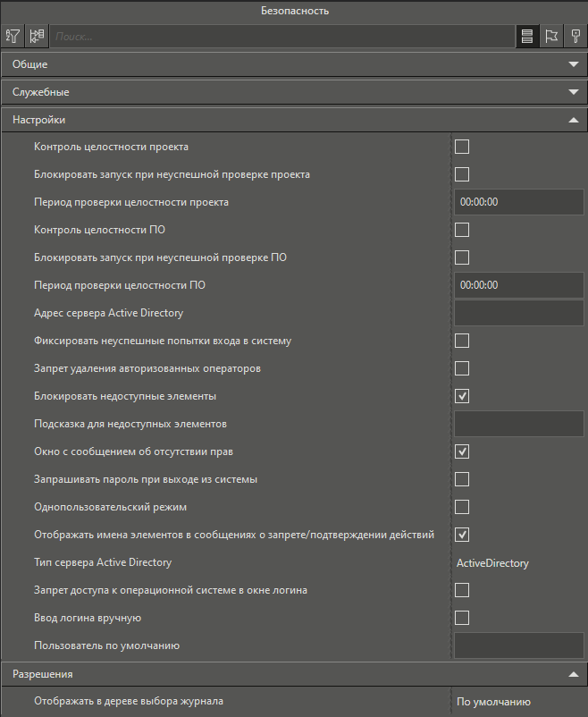Expand the Служебные section
The height and width of the screenshot is (717, 588).
point(573,92)
